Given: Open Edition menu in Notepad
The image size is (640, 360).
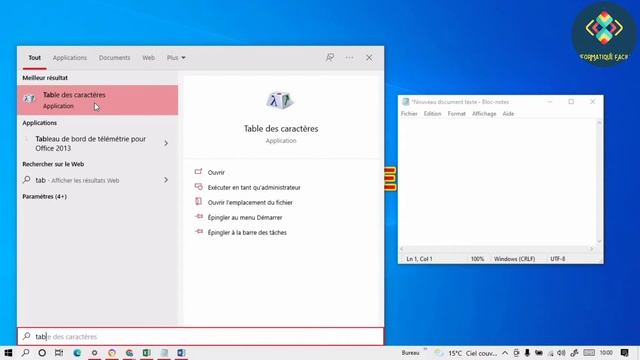Looking at the screenshot, I should (x=432, y=113).
